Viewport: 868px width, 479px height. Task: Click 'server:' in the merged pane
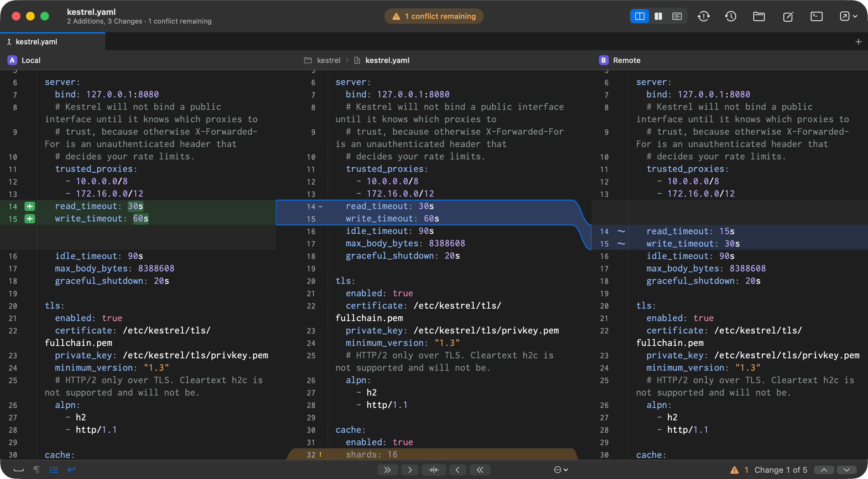(x=353, y=82)
